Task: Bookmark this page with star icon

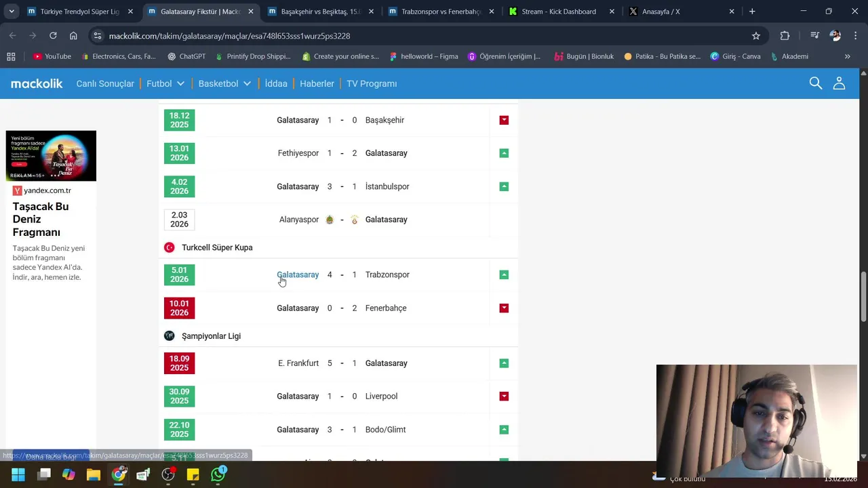Action: pos(756,35)
